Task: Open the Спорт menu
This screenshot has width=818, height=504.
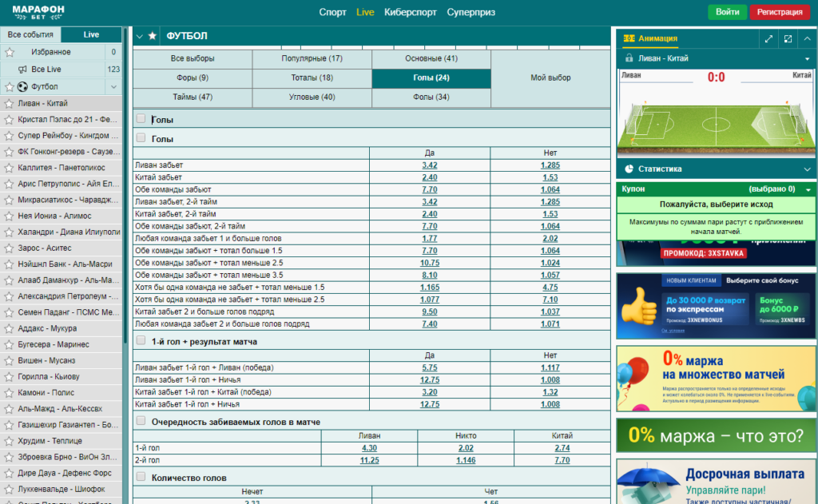Action: tap(332, 12)
